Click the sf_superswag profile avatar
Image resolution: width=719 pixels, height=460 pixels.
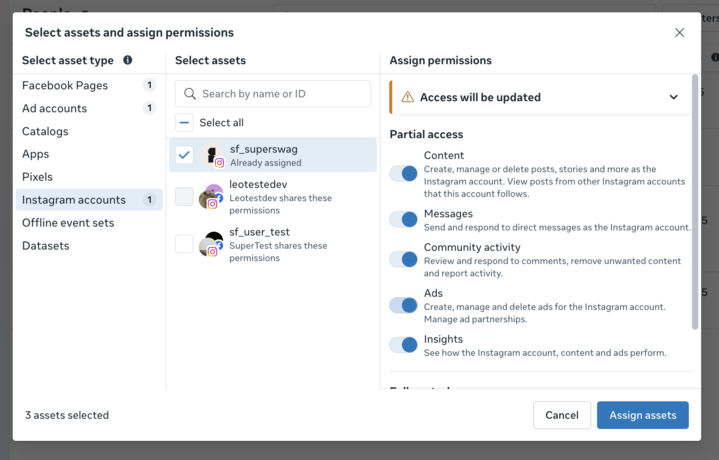[212, 155]
